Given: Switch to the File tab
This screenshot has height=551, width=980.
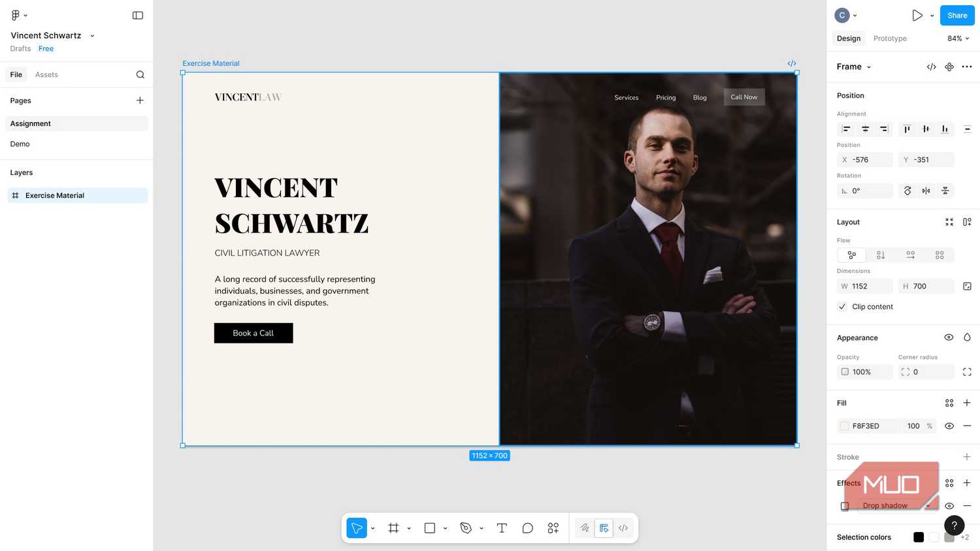Looking at the screenshot, I should pos(16,74).
